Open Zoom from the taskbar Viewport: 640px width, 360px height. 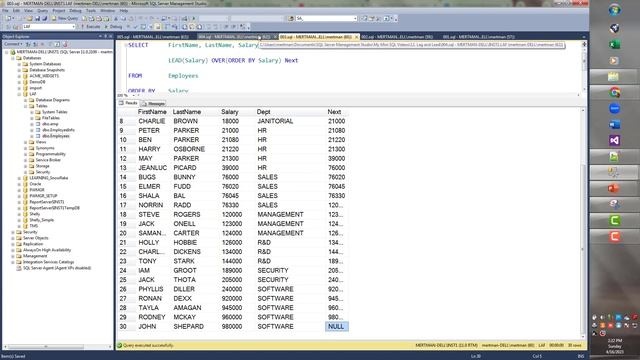[614, 108]
